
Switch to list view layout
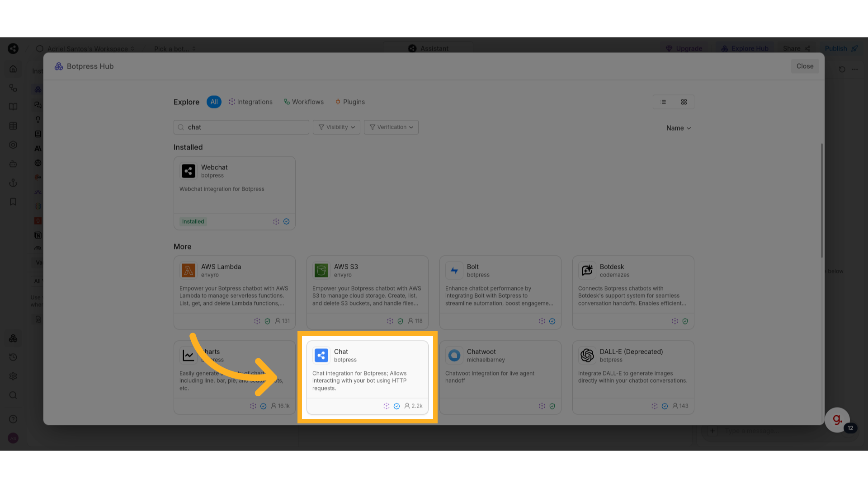[663, 102]
